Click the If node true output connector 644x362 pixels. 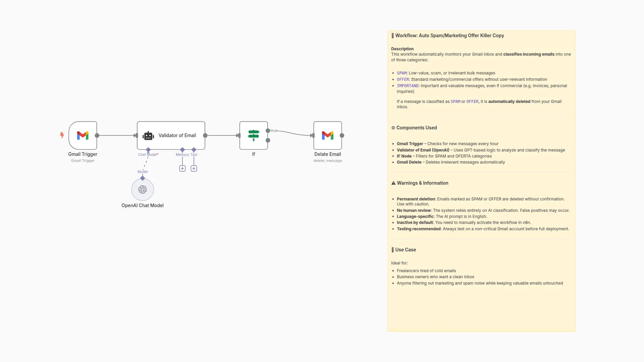[x=268, y=131]
